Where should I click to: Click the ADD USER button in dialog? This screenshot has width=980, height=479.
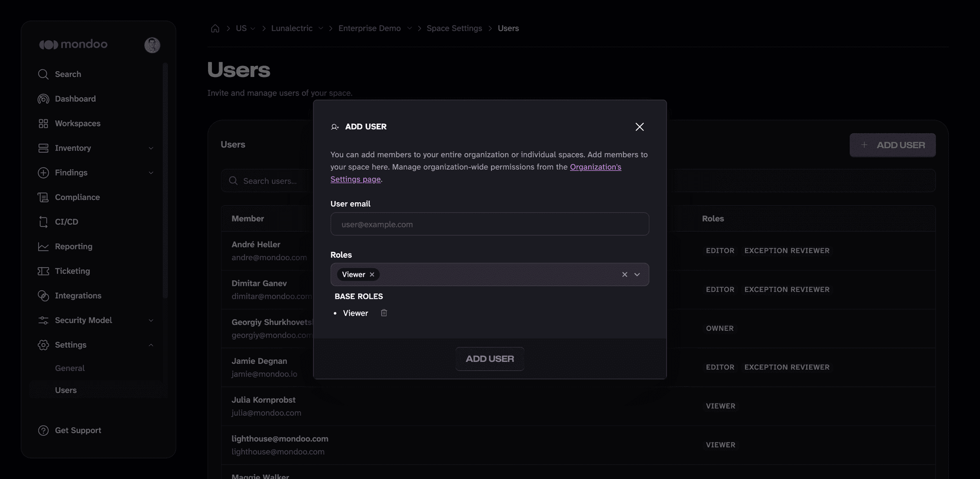(x=490, y=359)
